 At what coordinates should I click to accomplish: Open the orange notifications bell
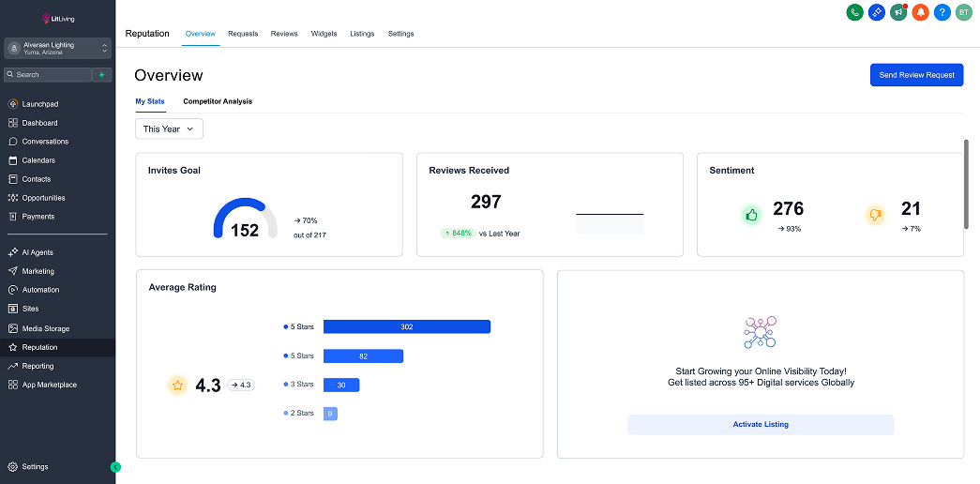click(x=920, y=12)
